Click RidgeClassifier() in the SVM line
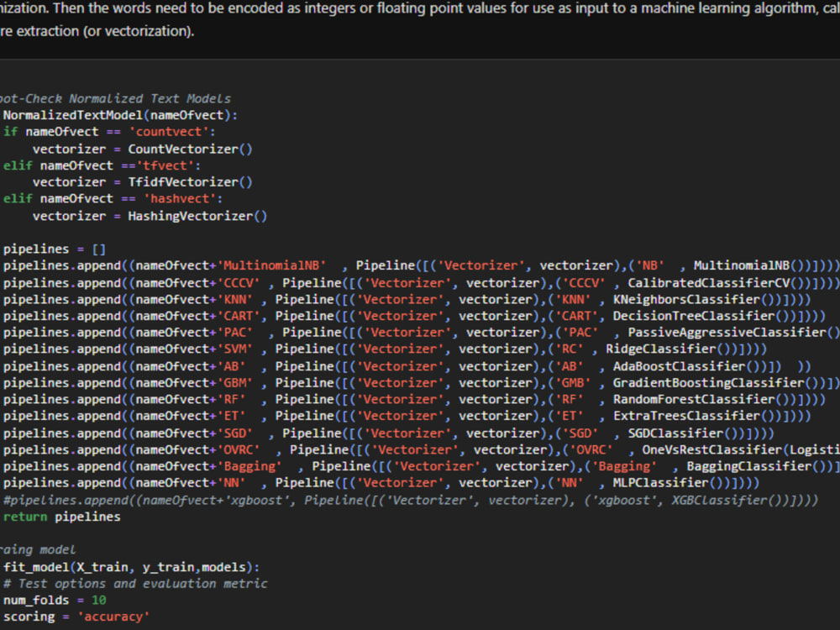This screenshot has height=630, width=840. pos(668,349)
